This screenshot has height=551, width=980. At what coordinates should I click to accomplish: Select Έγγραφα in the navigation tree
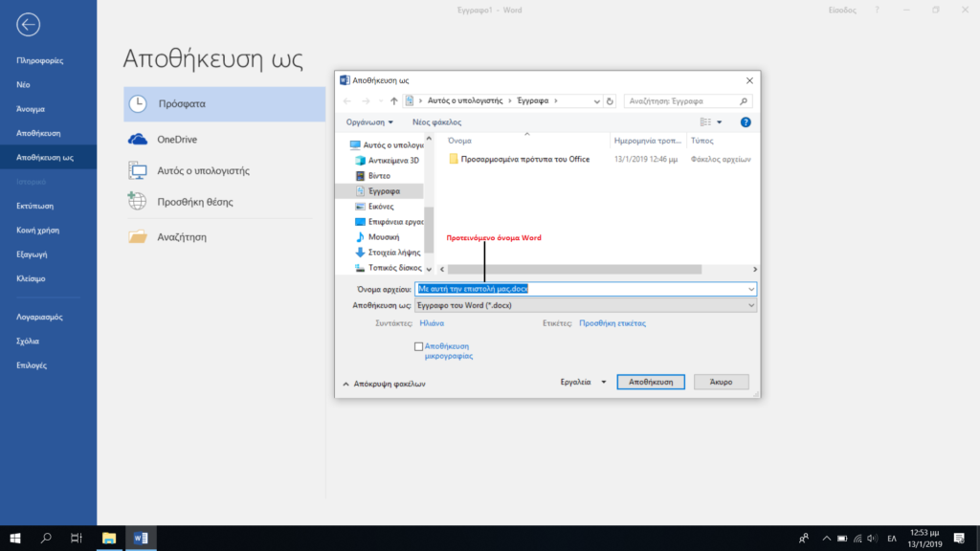pos(379,191)
